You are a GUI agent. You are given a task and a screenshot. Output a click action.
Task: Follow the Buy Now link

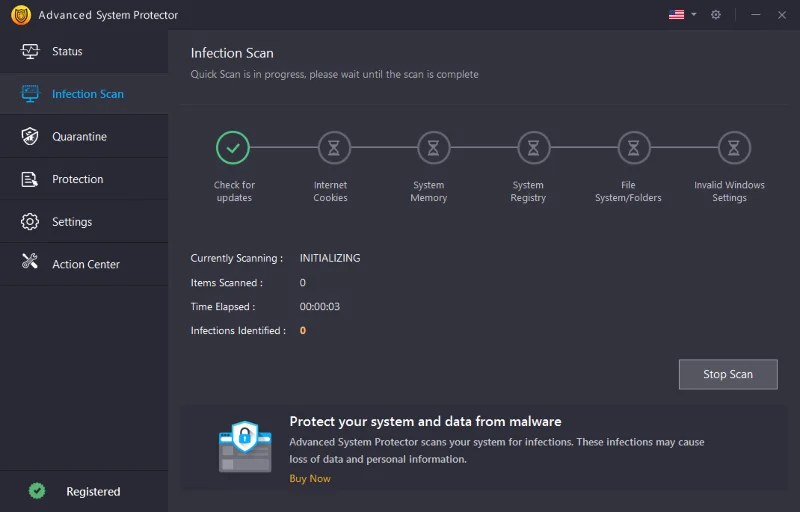[310, 479]
